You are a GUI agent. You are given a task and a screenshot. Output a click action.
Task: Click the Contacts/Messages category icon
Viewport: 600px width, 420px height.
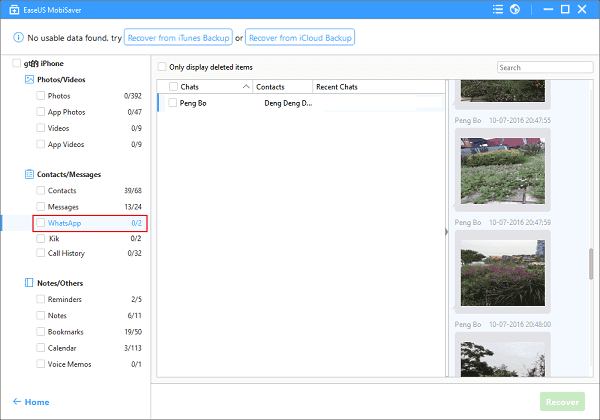29,174
